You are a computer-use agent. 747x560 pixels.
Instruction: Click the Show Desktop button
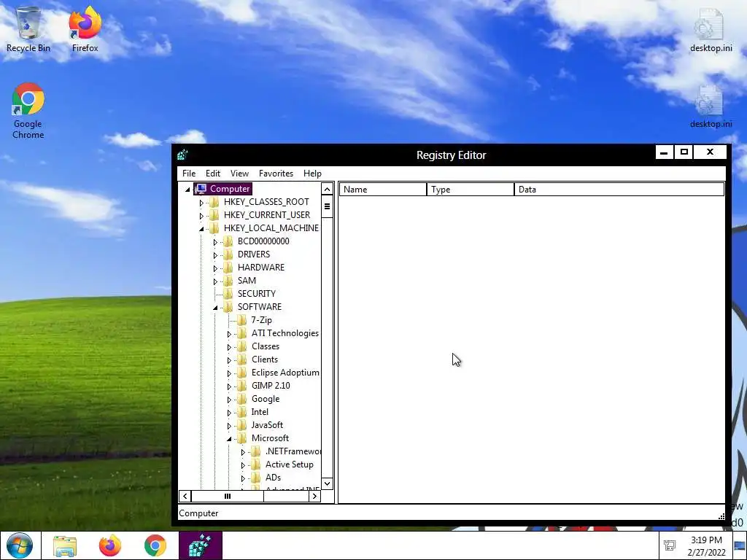[740, 545]
